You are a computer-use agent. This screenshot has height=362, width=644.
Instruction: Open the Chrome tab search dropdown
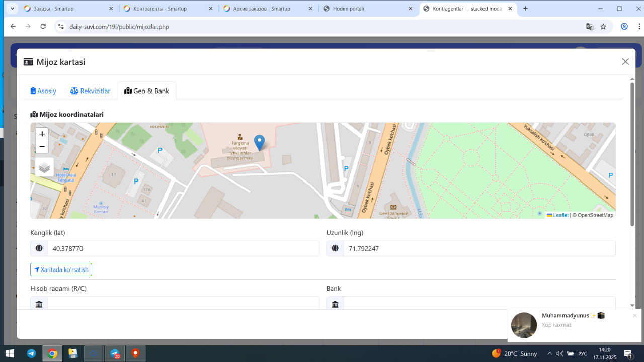coord(13,9)
